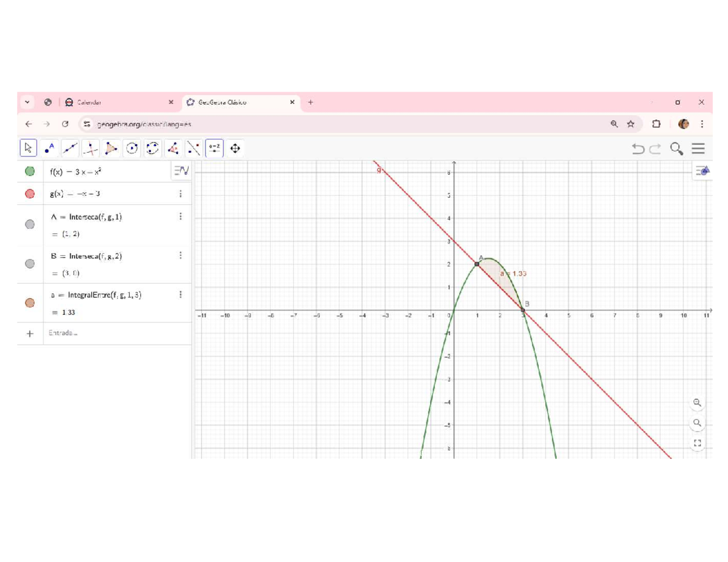Open the three-dot menu of IntegralEntre
Image resolution: width=728 pixels, height=562 pixels.
pyautogui.click(x=180, y=294)
